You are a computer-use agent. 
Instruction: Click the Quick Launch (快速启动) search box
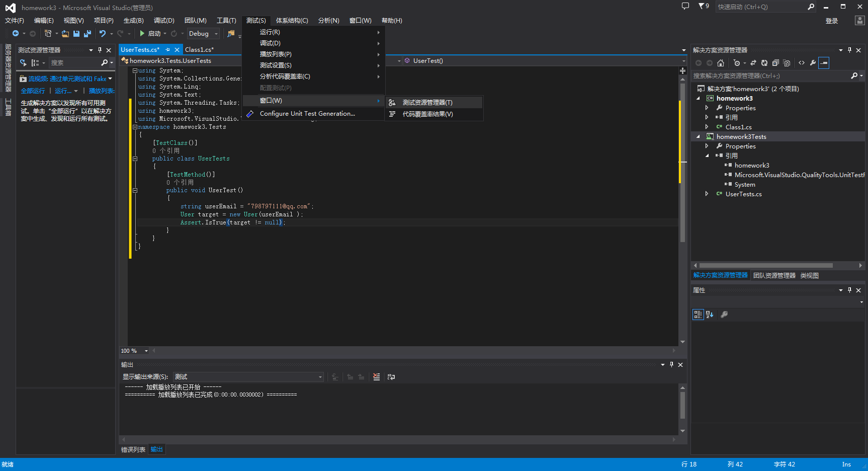pyautogui.click(x=760, y=7)
